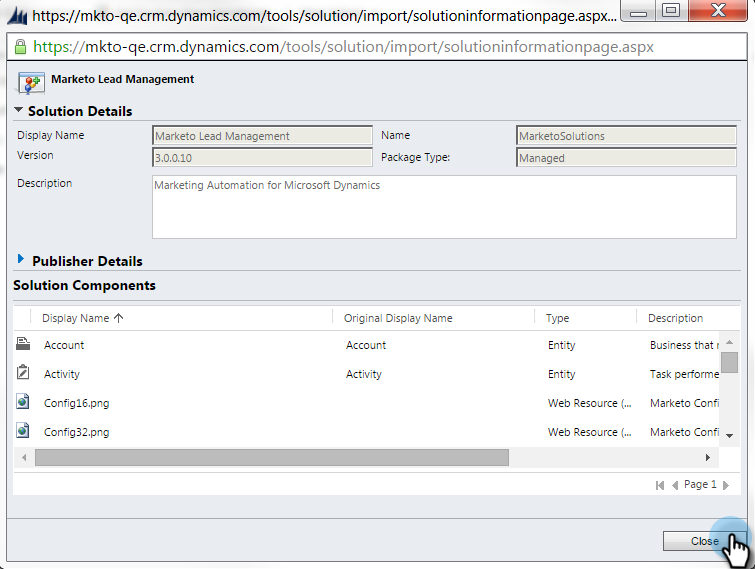Click Web Resource type of Config32.png row

589,432
